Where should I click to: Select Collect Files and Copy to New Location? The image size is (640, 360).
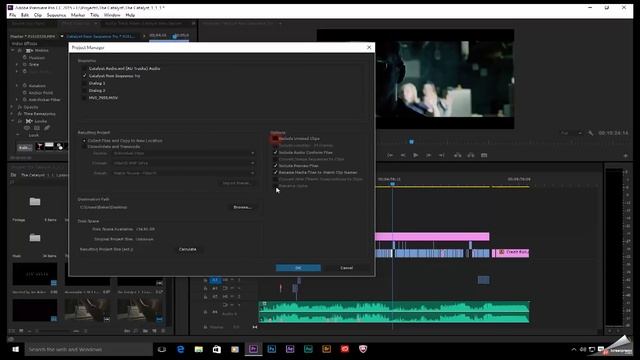tap(84, 140)
